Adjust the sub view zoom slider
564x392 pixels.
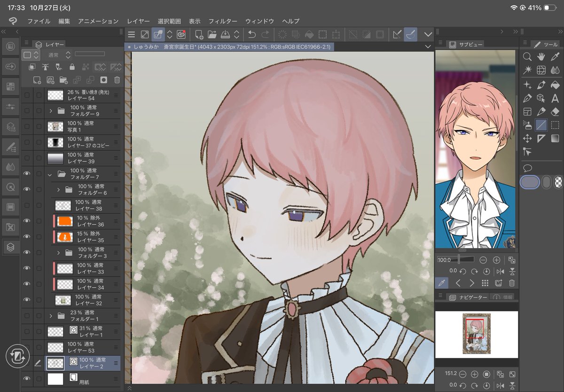coord(456,259)
